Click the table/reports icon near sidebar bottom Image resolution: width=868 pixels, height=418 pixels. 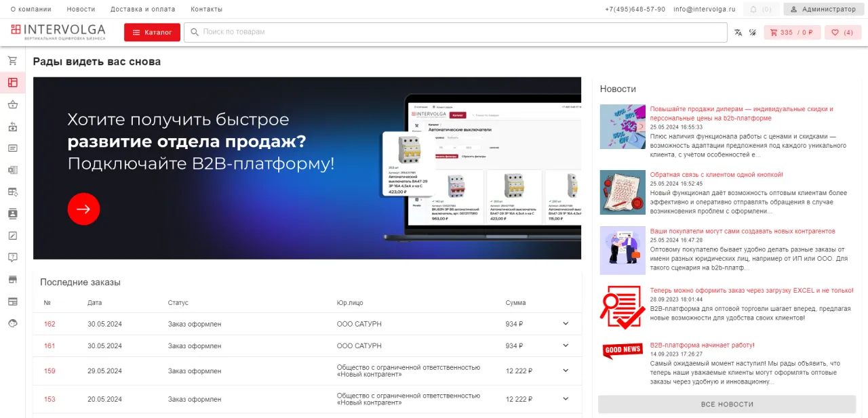pyautogui.click(x=12, y=300)
